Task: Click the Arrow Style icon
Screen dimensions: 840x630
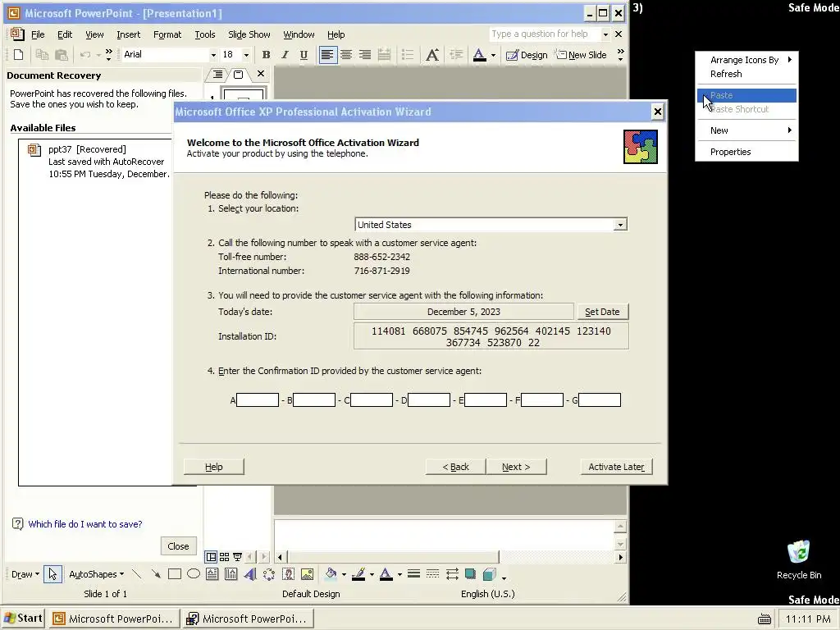Action: coord(452,574)
